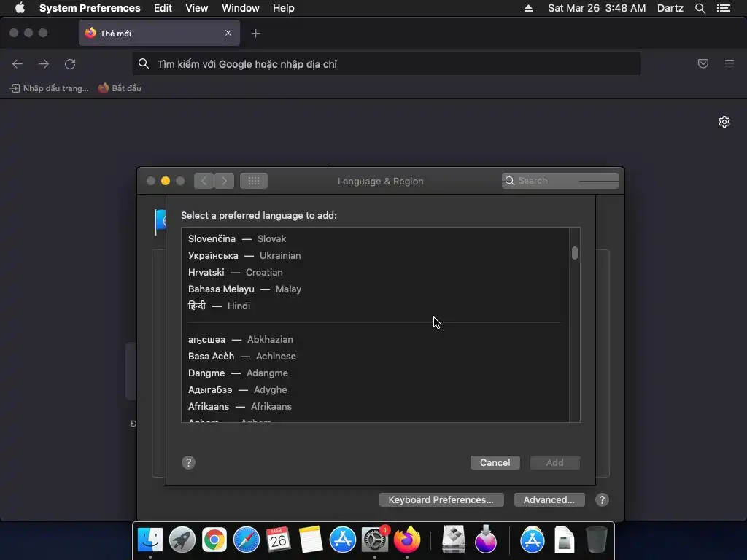Open System Preferences from the Dock
This screenshot has height=560, width=747.
pos(375,540)
